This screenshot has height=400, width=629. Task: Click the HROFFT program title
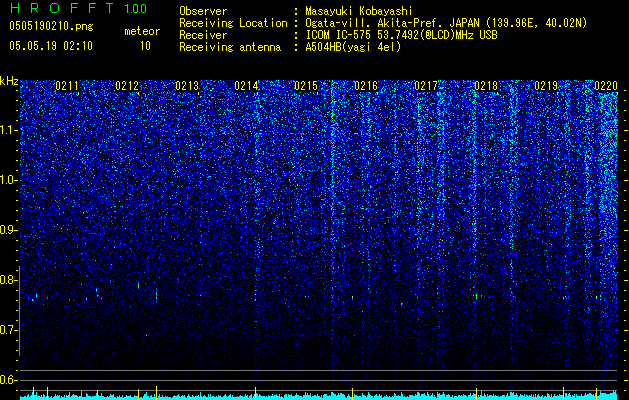click(62, 8)
